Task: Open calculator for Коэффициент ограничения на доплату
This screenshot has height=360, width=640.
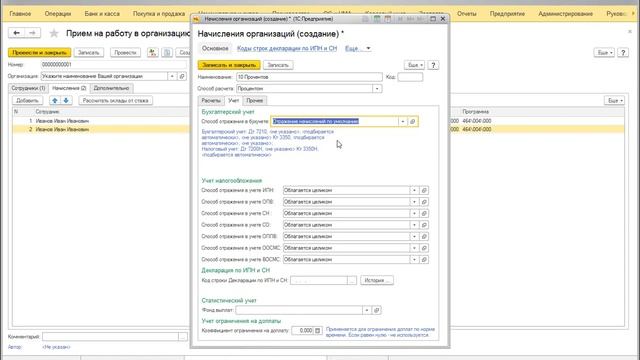Action: pos(318,331)
